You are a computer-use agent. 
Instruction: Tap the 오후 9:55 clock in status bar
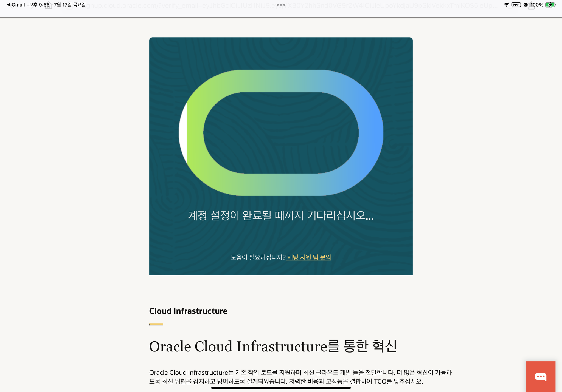tap(39, 5)
